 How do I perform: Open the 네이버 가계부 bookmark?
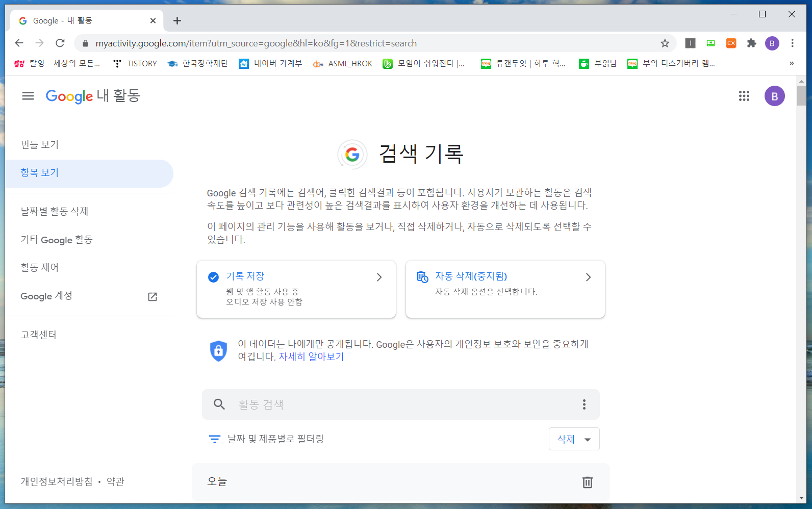(270, 63)
